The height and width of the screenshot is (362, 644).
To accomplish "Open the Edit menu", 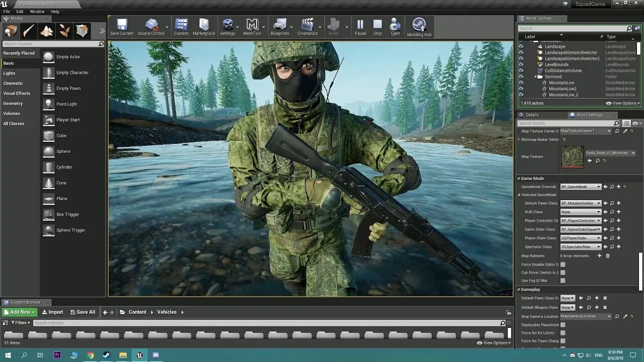I will pos(20,12).
